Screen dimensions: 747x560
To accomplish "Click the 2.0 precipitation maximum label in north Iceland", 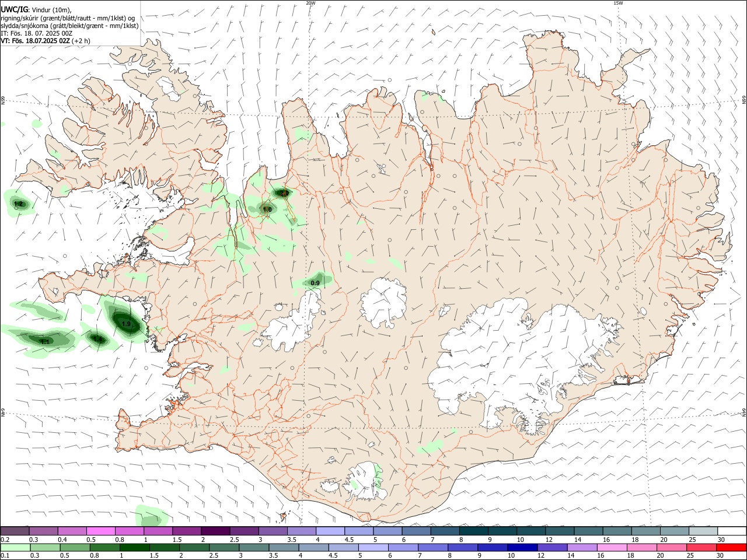I will (x=284, y=192).
